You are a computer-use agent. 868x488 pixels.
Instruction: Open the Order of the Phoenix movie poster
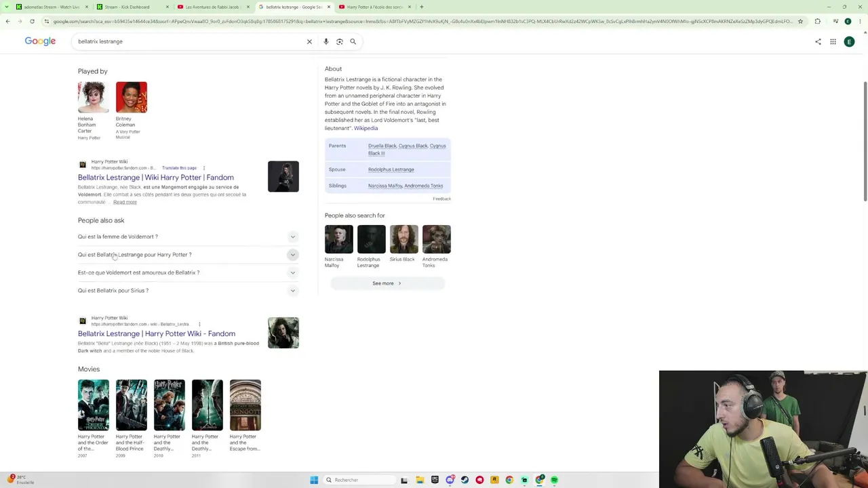point(94,405)
